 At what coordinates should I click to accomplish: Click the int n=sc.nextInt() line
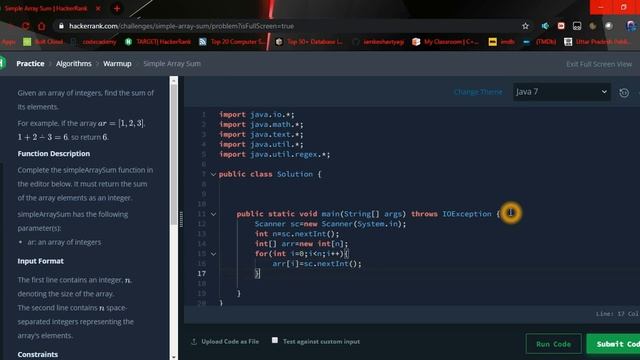[x=297, y=234]
